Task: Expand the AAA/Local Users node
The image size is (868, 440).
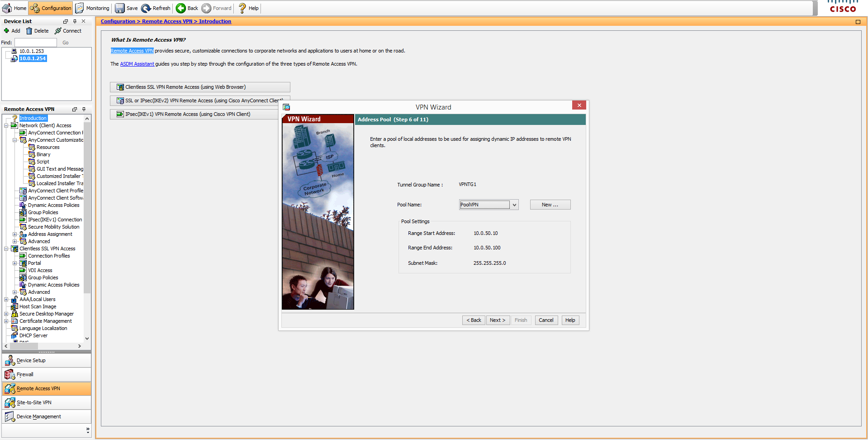Action: [6, 299]
